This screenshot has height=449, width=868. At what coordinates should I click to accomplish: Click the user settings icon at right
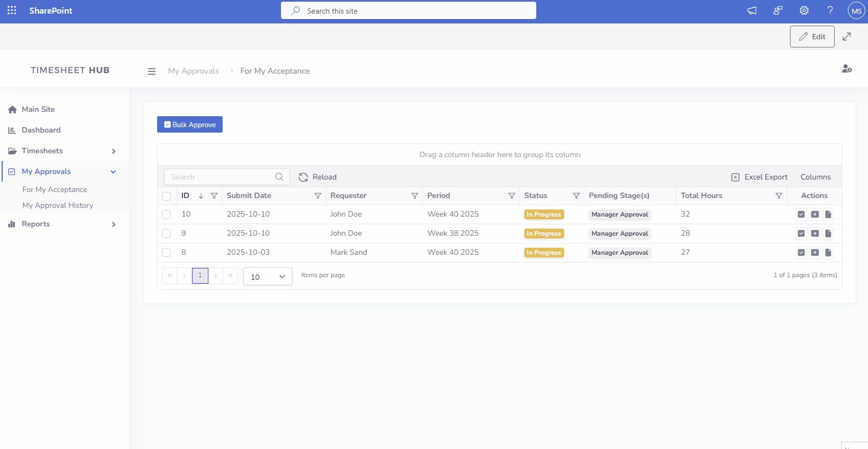tap(846, 69)
